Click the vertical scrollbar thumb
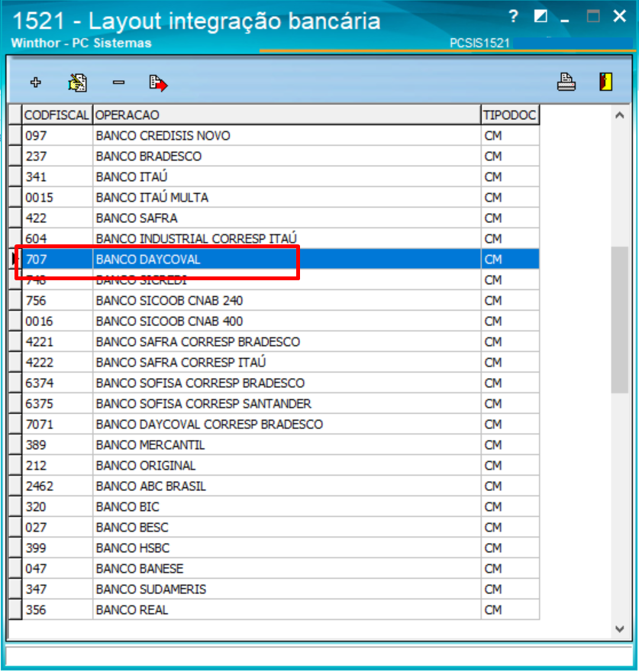 click(x=620, y=320)
